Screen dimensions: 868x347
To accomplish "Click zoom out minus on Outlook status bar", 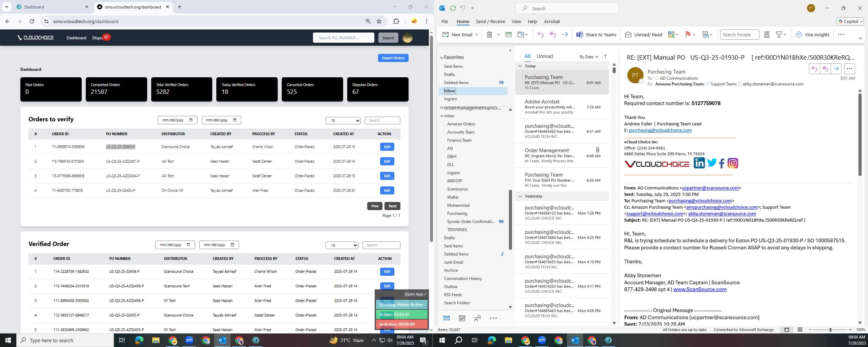I will [x=810, y=330].
